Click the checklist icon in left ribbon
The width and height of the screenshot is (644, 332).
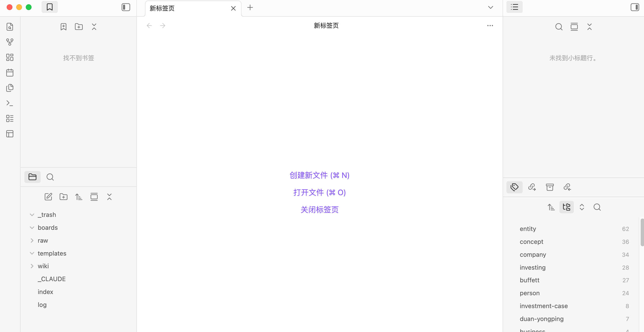10,118
